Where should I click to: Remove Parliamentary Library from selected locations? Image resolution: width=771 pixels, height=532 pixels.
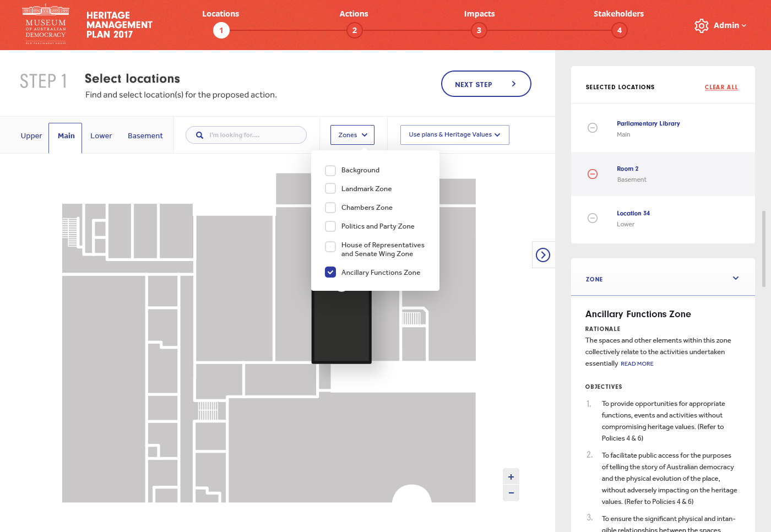tap(593, 127)
